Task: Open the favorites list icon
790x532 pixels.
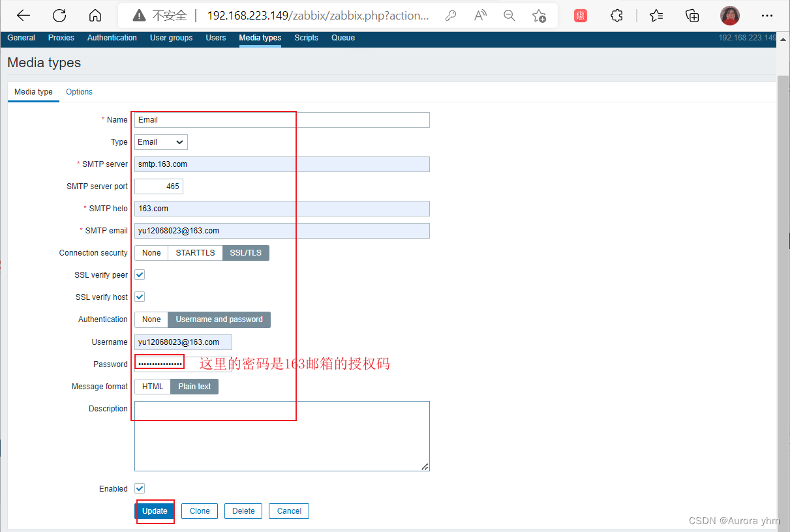Action: pos(656,16)
